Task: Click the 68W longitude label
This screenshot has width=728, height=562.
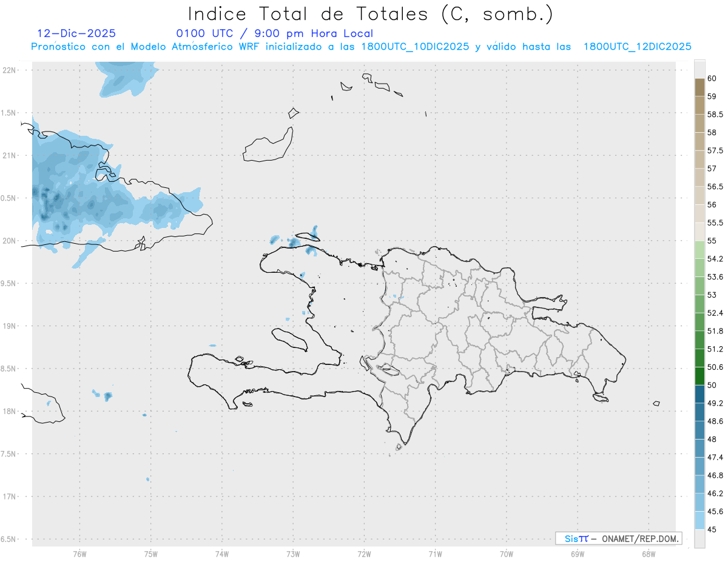Action: [x=649, y=554]
